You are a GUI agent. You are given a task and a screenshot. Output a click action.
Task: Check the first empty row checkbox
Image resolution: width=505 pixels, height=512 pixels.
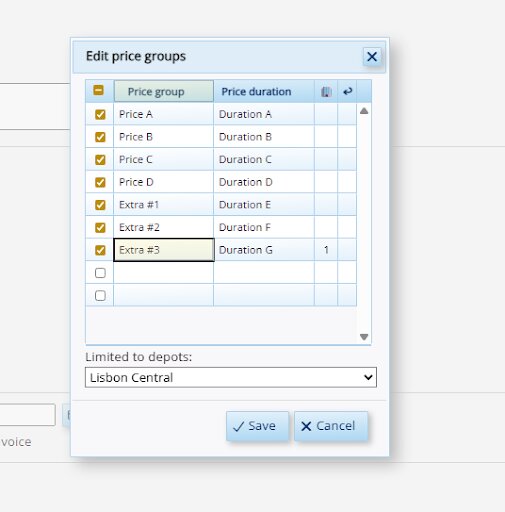tap(100, 273)
